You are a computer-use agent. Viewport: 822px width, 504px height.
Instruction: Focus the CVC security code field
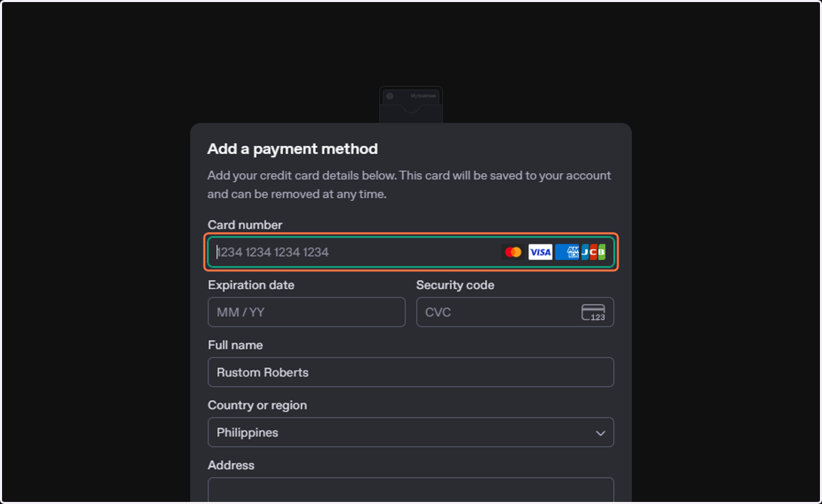coord(515,312)
